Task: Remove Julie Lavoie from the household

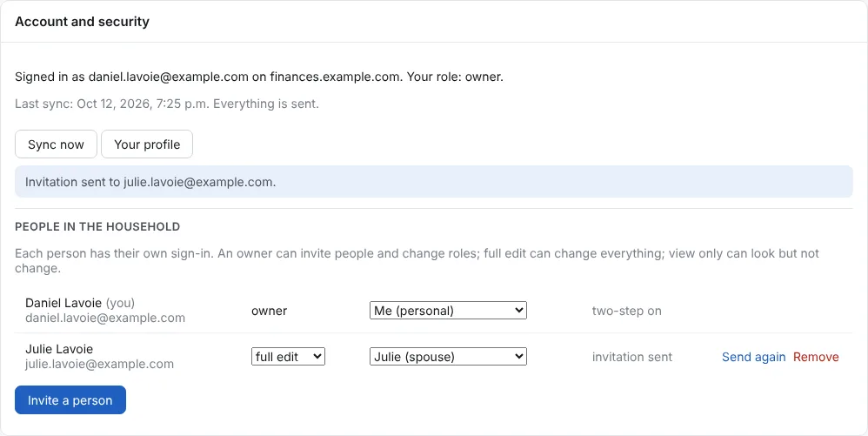Action: (x=816, y=357)
